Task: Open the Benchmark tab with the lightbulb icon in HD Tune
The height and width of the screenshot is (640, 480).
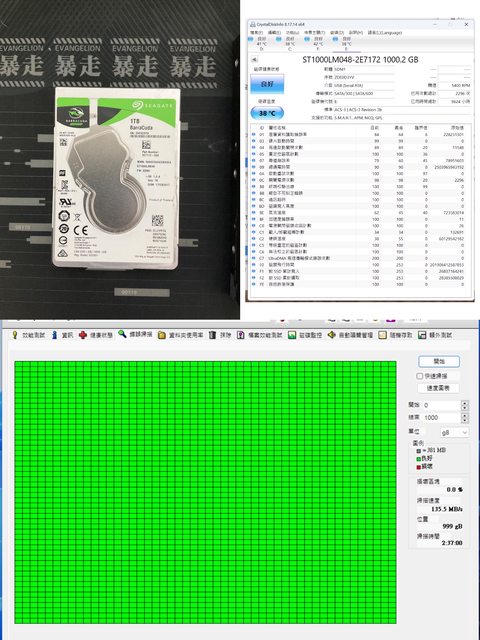Action: (28, 335)
